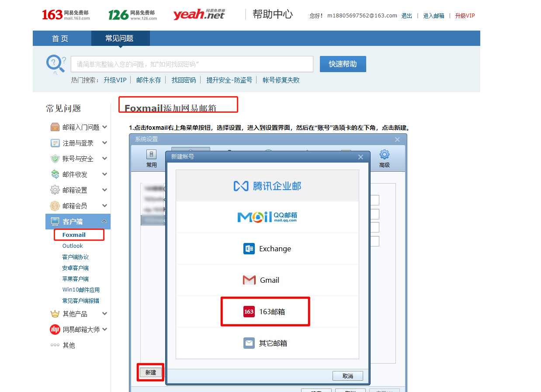Screen dimensions: 541x392
Task: Click the magnifier help search icon
Action: pos(55,64)
